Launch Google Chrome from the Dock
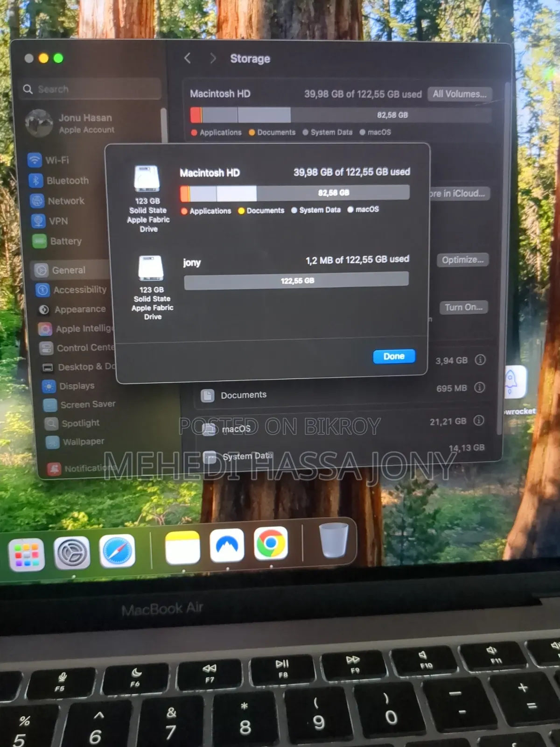Screen dimensions: 560x747 (x=271, y=543)
